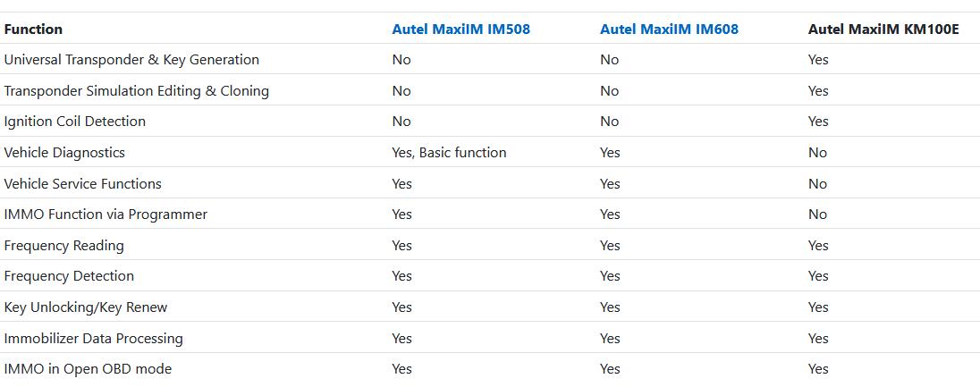Click IM508 'No' in Ignition Coil Detection row
980x387 pixels.
[x=401, y=122]
